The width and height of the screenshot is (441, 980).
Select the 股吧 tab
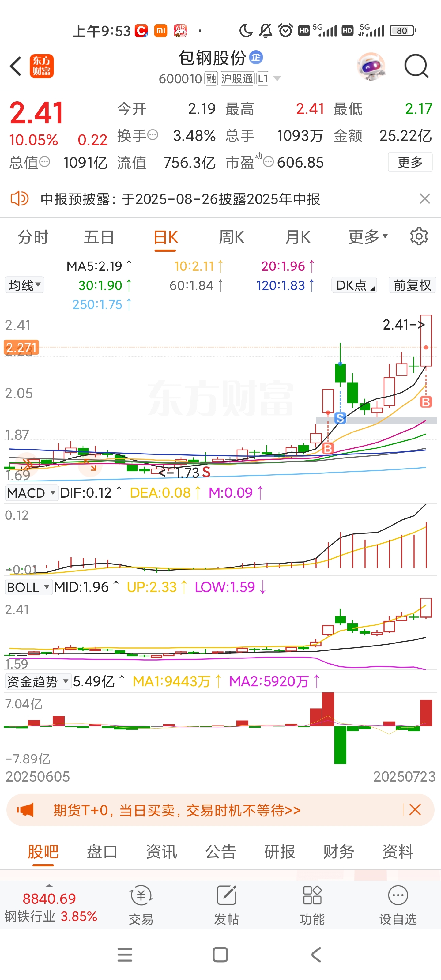(43, 852)
